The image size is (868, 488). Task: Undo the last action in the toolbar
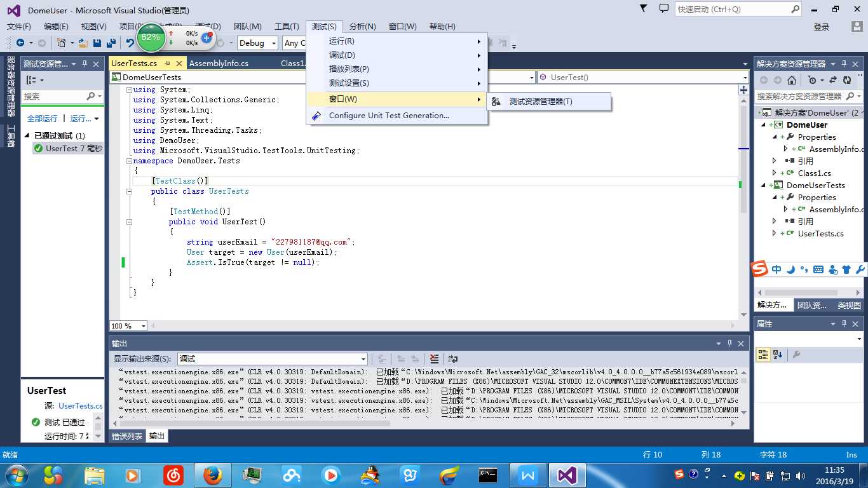tap(130, 43)
